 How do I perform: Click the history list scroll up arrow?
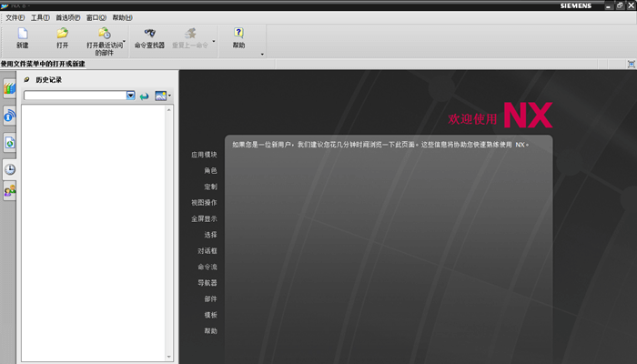(x=169, y=110)
